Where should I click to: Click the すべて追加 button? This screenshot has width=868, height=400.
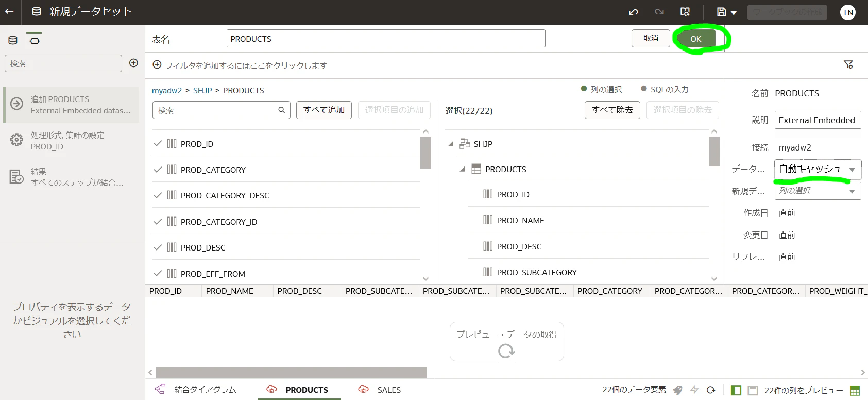(324, 110)
